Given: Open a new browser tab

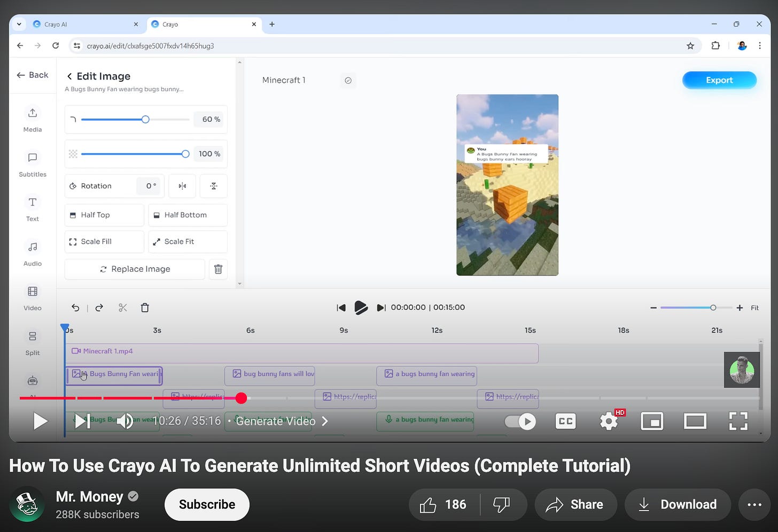Looking at the screenshot, I should tap(272, 24).
